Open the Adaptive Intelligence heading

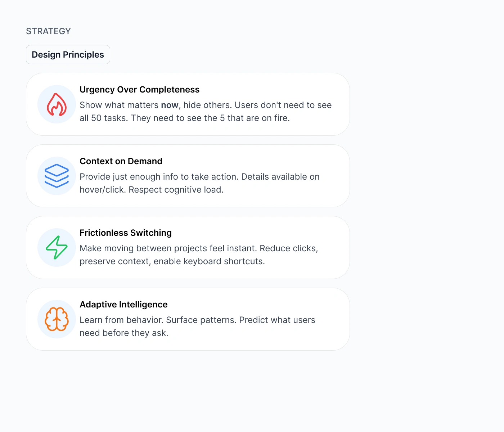point(123,305)
